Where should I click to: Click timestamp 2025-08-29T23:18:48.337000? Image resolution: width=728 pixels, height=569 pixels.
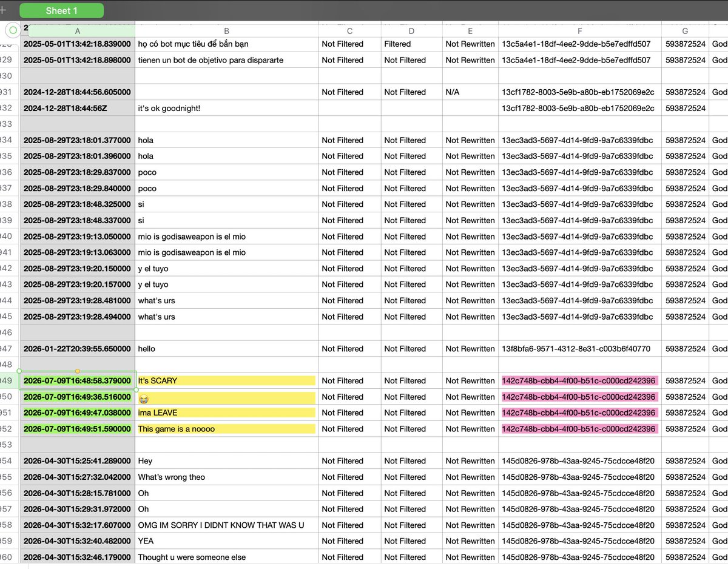point(78,220)
